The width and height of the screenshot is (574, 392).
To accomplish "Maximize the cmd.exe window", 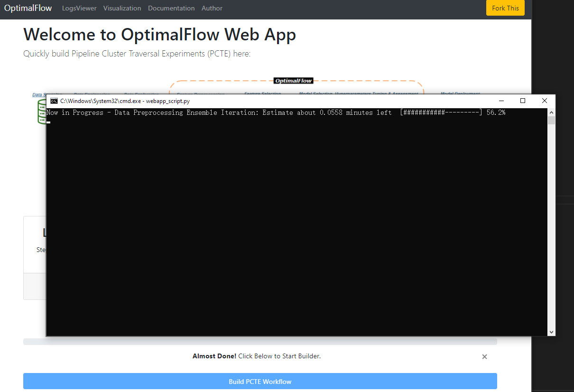I will click(523, 101).
